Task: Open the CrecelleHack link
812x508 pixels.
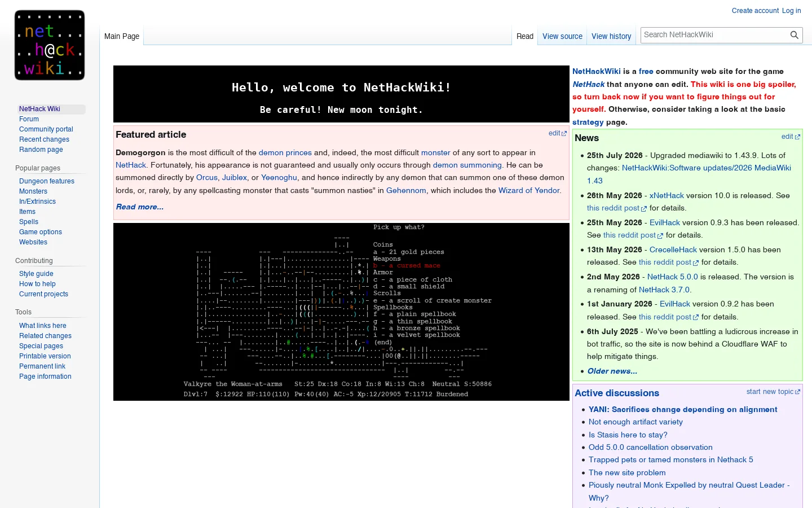Action: pyautogui.click(x=673, y=249)
